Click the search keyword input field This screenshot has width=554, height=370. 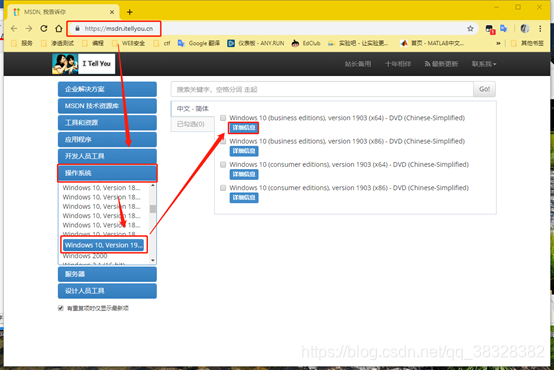[x=322, y=89]
